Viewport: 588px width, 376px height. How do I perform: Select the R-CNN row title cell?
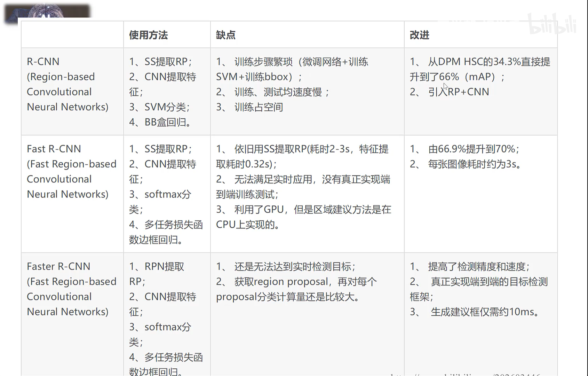[67, 84]
